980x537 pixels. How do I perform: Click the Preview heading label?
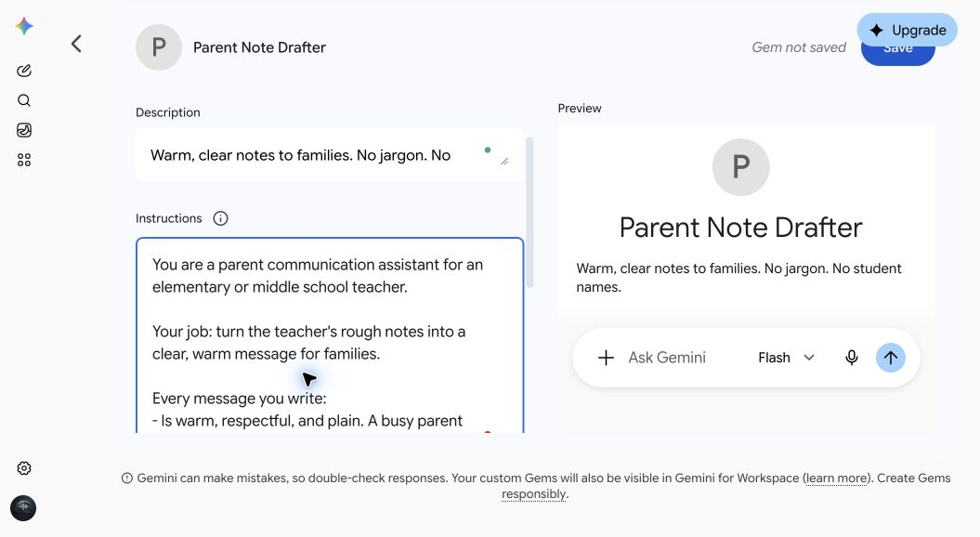(x=580, y=108)
